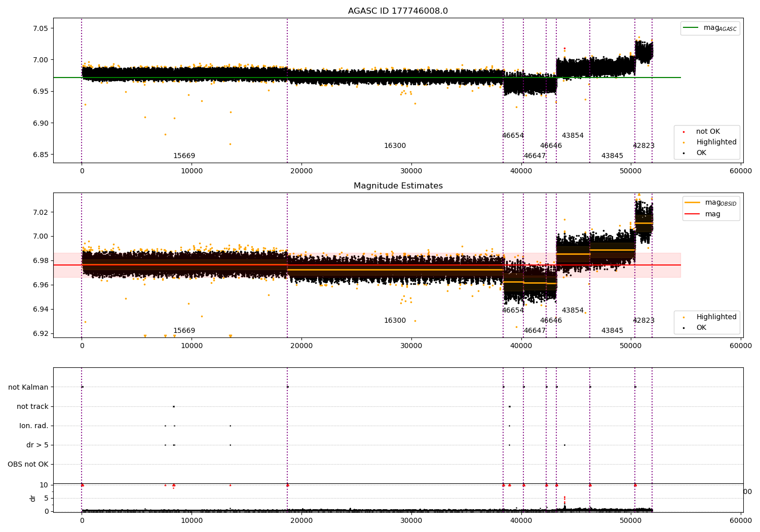The image size is (760, 532).
Task: Click OBSID label 46647 in Magnitude Estimates plot
Action: [535, 331]
